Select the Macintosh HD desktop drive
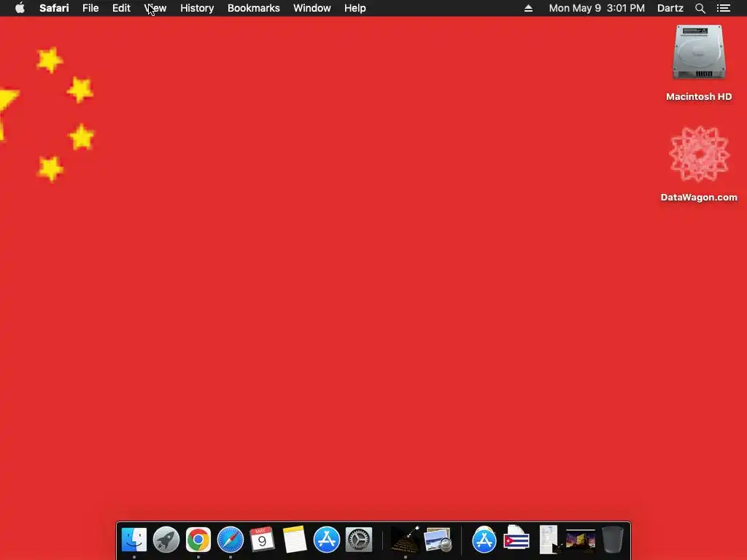This screenshot has height=560, width=747. [699, 52]
